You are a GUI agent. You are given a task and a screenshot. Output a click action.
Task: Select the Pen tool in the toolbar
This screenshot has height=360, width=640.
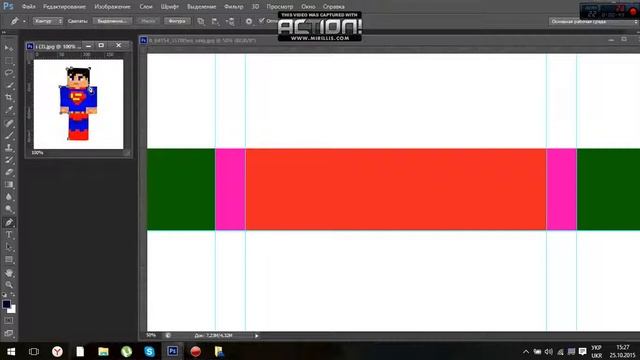(x=9, y=222)
